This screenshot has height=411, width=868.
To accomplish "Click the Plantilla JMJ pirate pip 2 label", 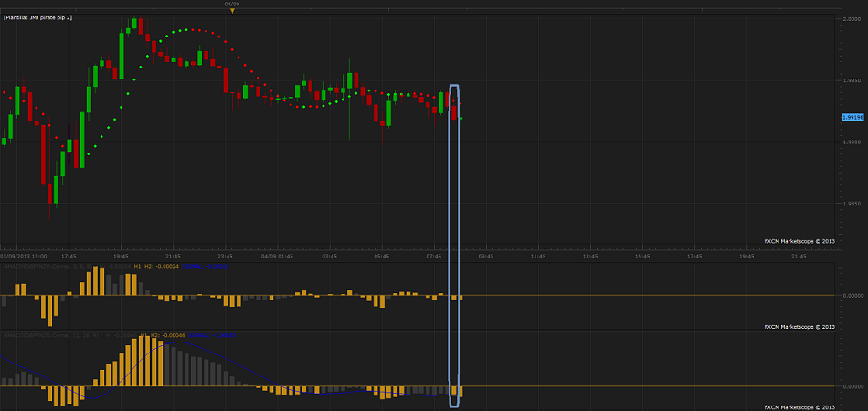I will tap(51, 17).
